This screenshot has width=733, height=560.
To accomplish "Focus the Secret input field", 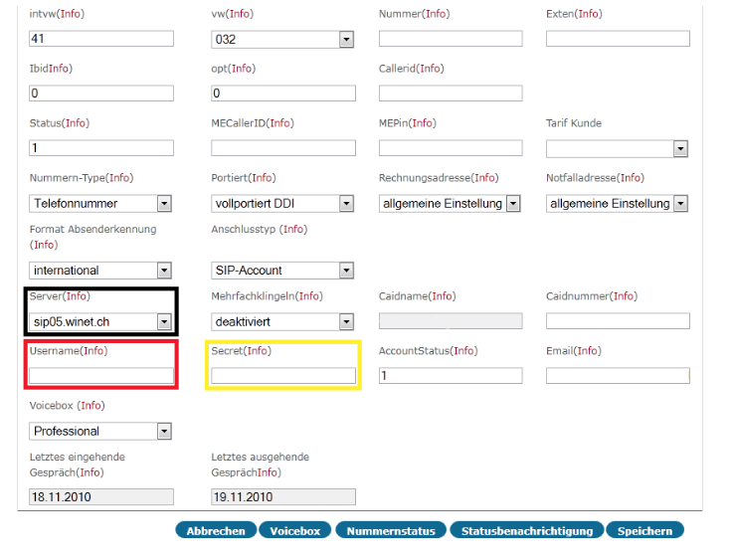I will point(283,375).
